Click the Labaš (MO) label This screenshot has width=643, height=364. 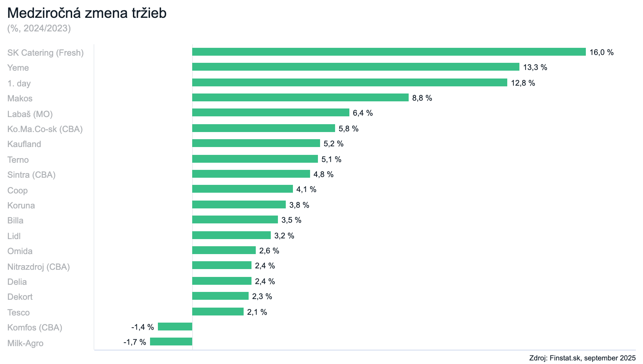click(30, 114)
